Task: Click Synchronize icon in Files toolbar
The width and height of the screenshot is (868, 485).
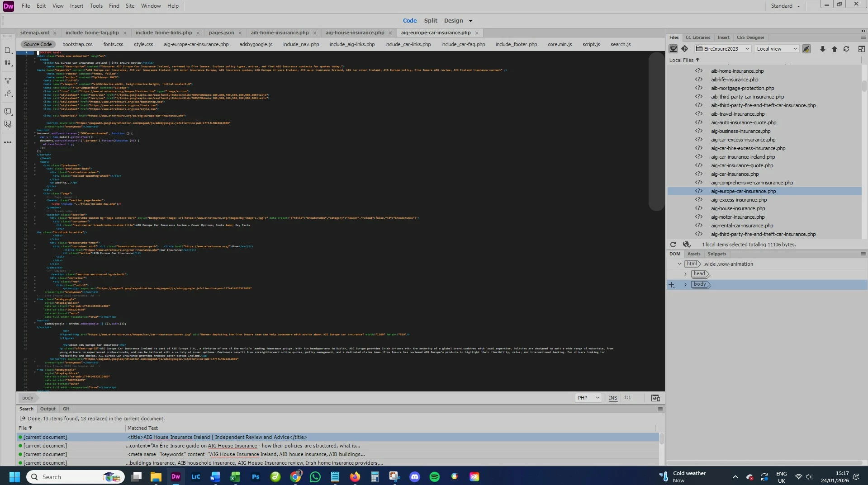Action: click(x=846, y=49)
